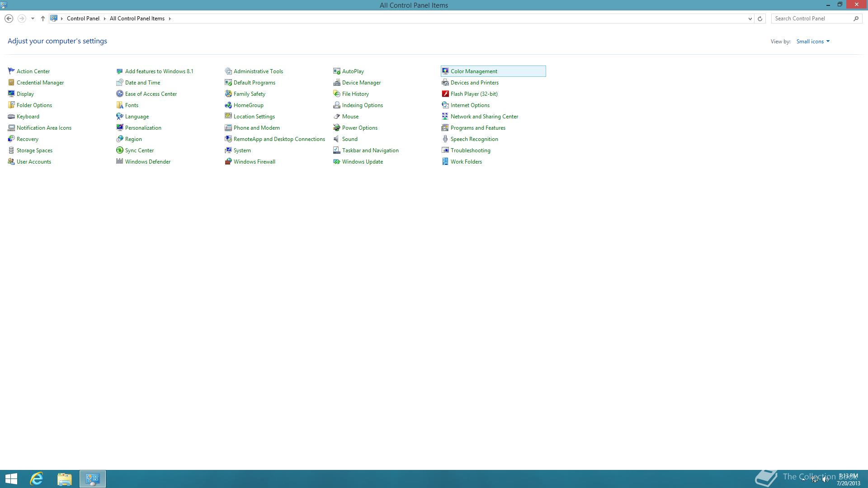Viewport: 868px width, 488px height.
Task: Go up one level with Up arrow
Action: point(43,19)
